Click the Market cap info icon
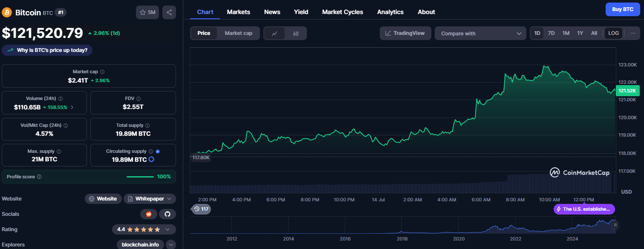The image size is (644, 249). tap(102, 72)
